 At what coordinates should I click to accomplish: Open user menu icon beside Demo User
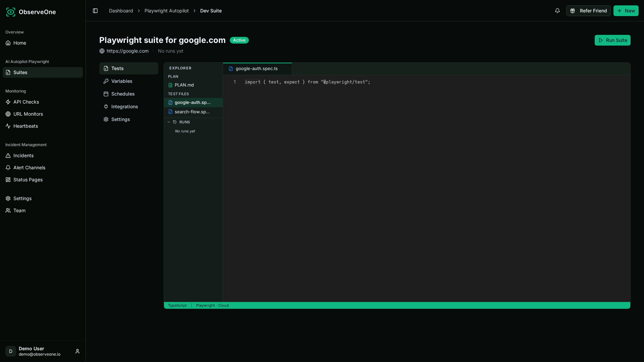[x=77, y=351]
